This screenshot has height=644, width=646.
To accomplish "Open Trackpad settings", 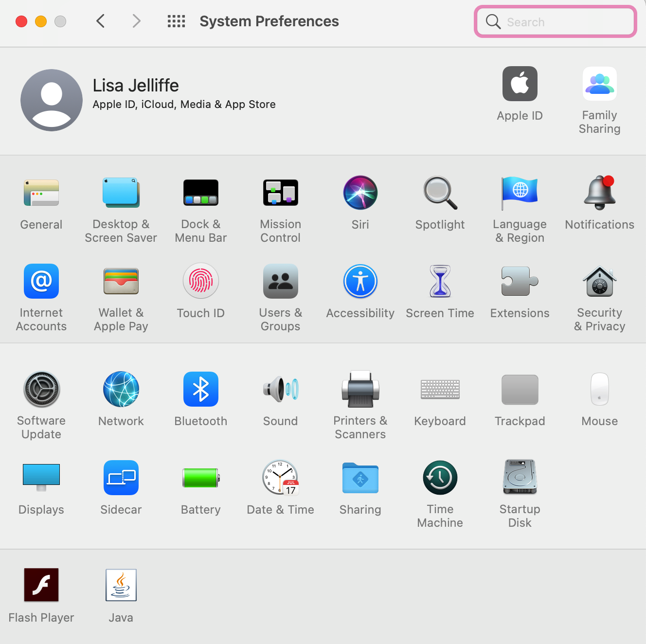I will pos(520,389).
